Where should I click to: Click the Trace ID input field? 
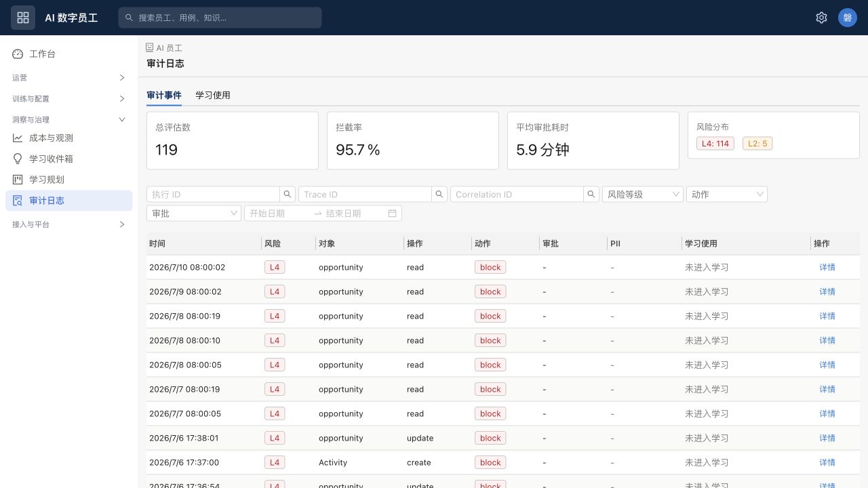pos(365,195)
